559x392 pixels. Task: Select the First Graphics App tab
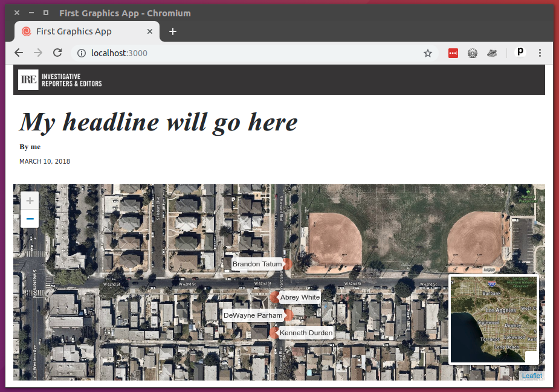coord(74,31)
